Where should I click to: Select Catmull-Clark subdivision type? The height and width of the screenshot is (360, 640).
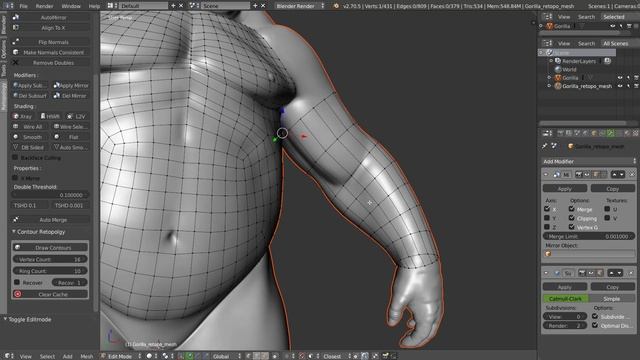pos(566,299)
